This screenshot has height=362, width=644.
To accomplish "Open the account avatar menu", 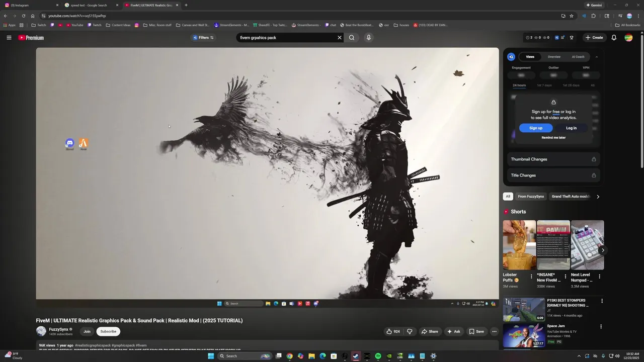I will [628, 38].
